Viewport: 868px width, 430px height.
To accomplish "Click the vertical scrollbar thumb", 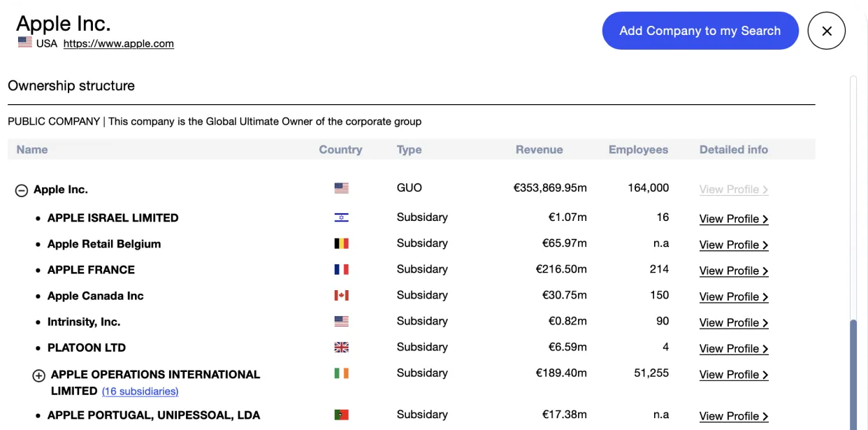I will click(853, 374).
